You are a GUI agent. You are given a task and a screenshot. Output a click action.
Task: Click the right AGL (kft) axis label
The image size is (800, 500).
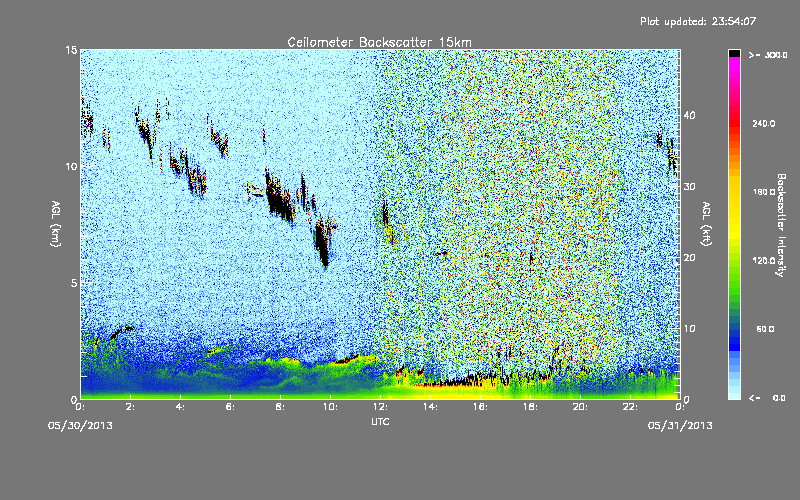click(707, 224)
